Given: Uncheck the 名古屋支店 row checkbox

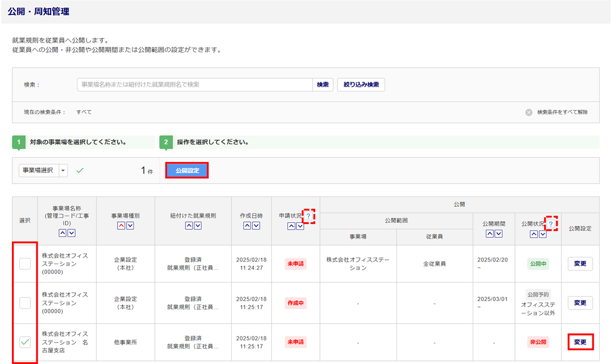Looking at the screenshot, I should (x=25, y=342).
